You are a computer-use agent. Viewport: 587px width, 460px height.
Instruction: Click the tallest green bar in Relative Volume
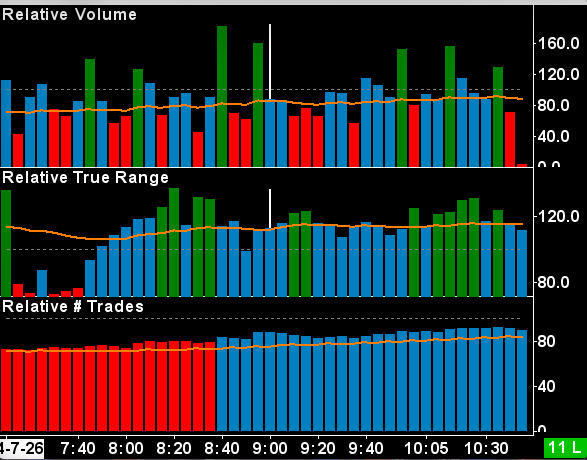point(222,96)
